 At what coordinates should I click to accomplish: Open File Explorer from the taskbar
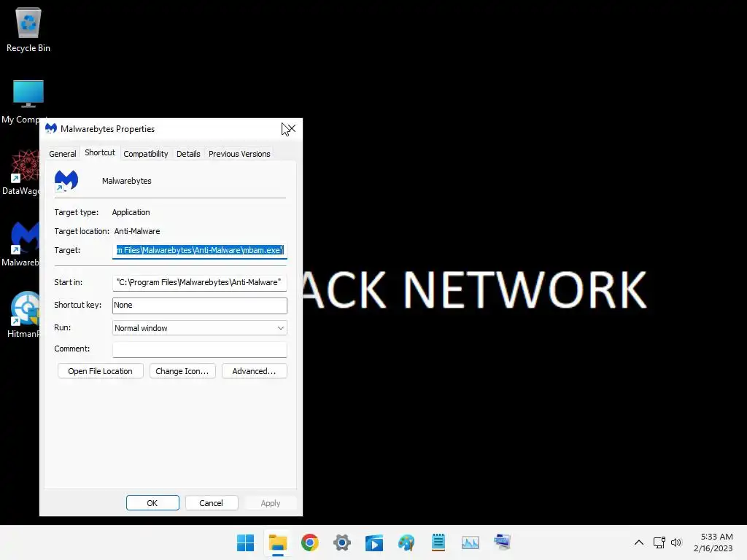[x=278, y=542]
